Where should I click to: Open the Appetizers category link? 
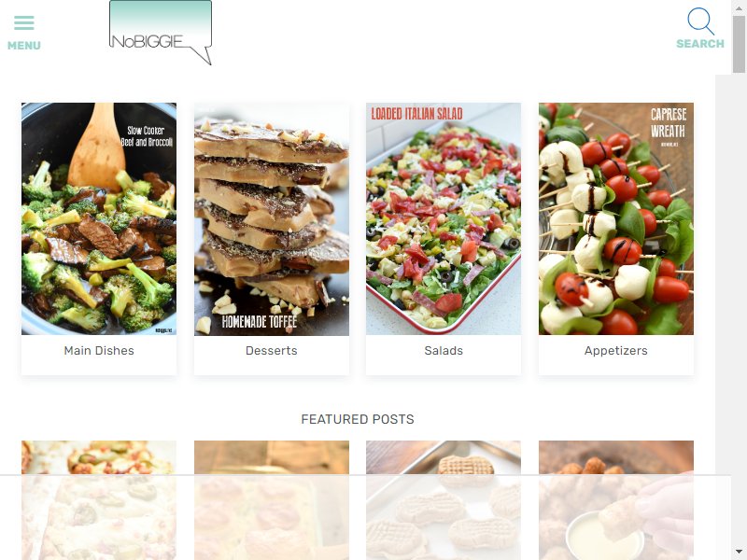[x=616, y=351]
